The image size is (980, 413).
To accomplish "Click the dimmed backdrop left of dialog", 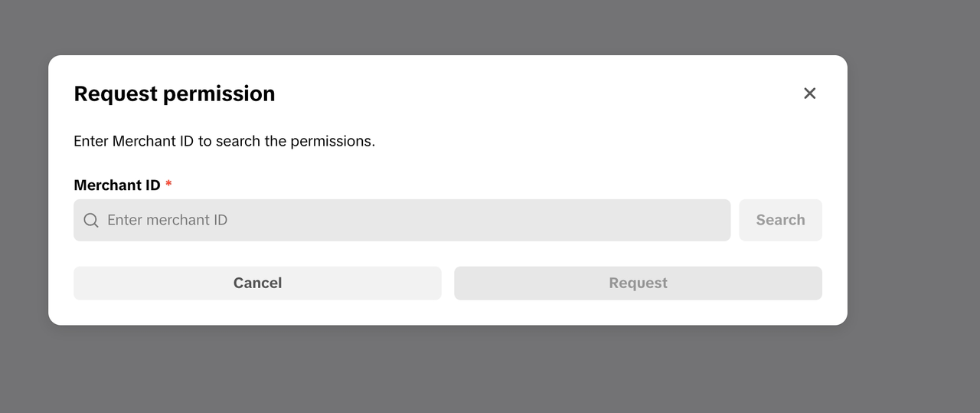I will click(x=23, y=192).
